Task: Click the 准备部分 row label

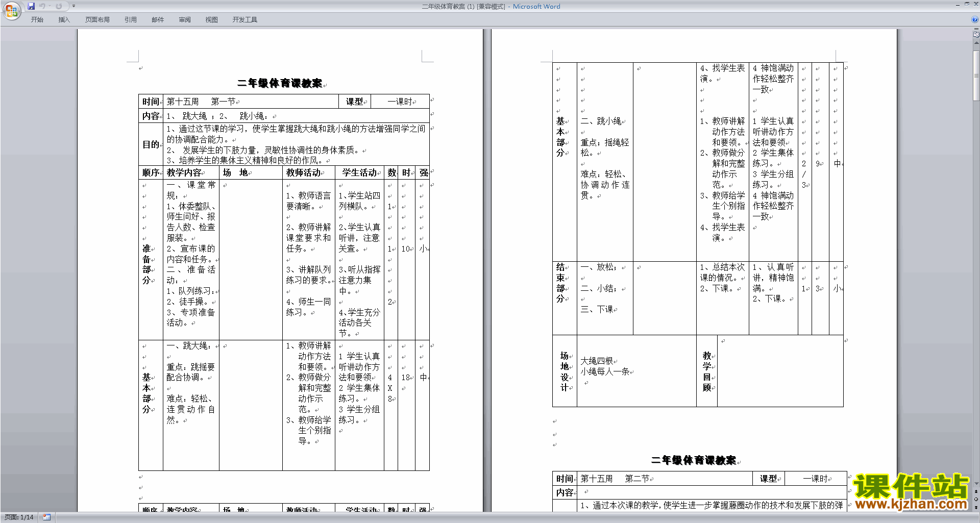Action: [x=147, y=264]
